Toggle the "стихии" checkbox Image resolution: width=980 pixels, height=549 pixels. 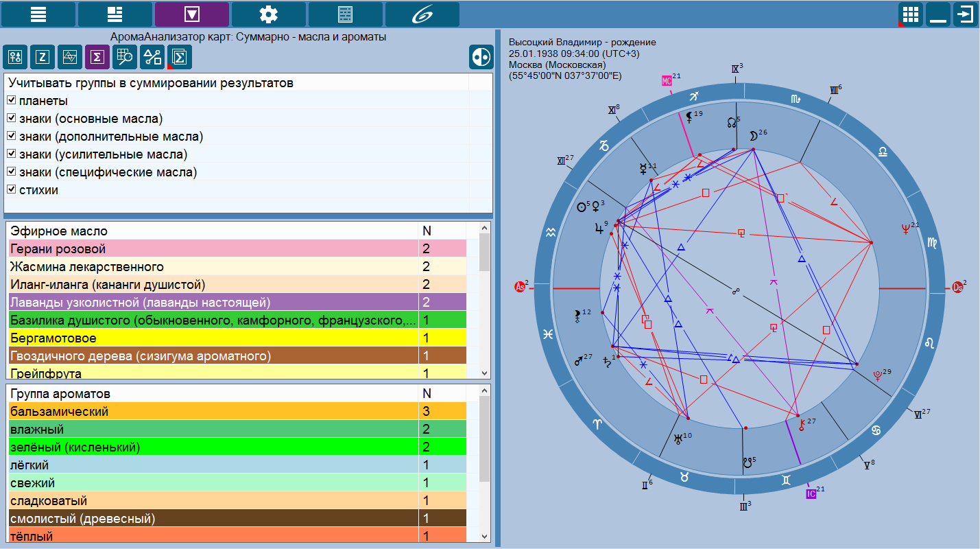12,190
